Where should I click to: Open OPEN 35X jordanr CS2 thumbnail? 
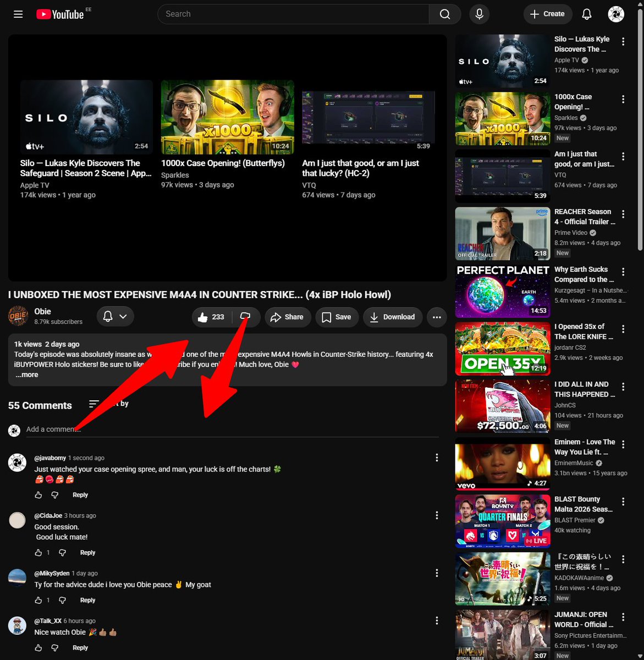503,348
